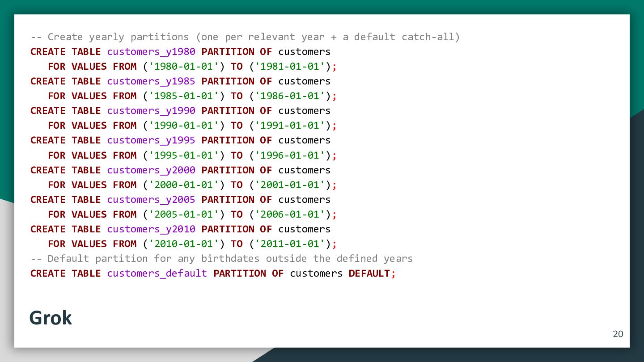This screenshot has width=644, height=362.
Task: Select customers_y2000 in the code
Action: pyautogui.click(x=151, y=170)
